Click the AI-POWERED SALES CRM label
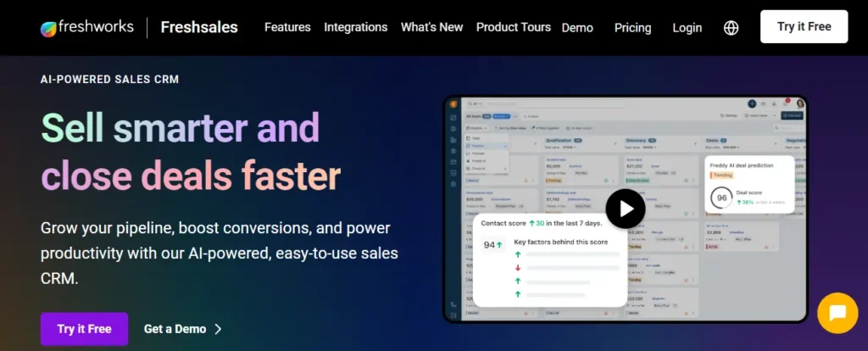 [109, 79]
